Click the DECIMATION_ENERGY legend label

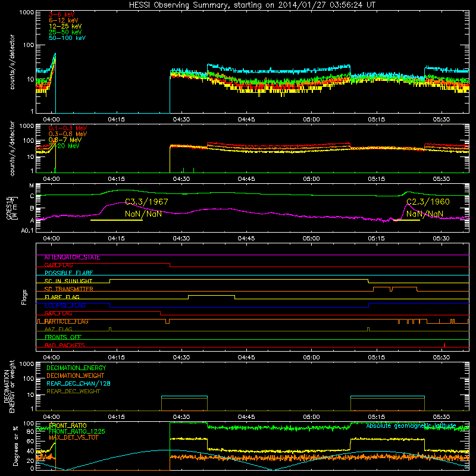coord(76,368)
